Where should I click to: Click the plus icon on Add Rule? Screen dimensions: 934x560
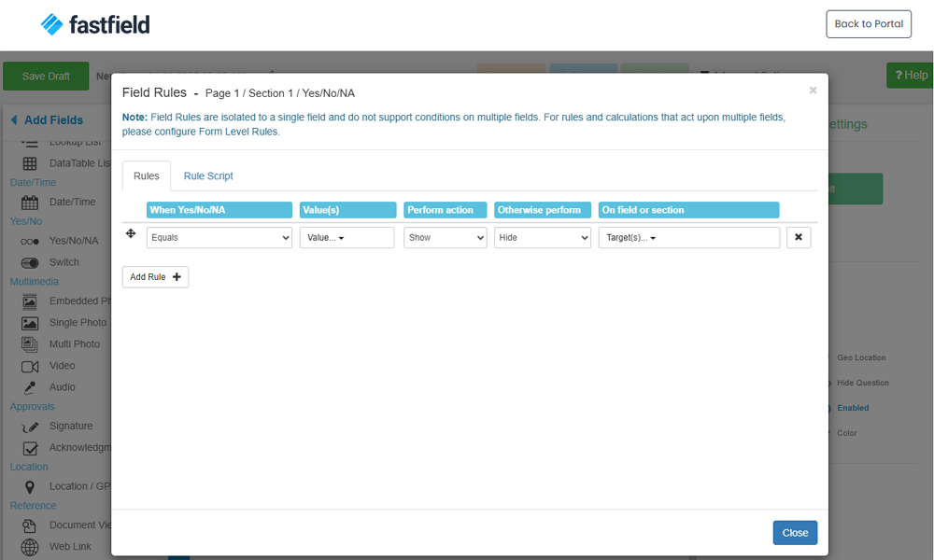point(177,276)
